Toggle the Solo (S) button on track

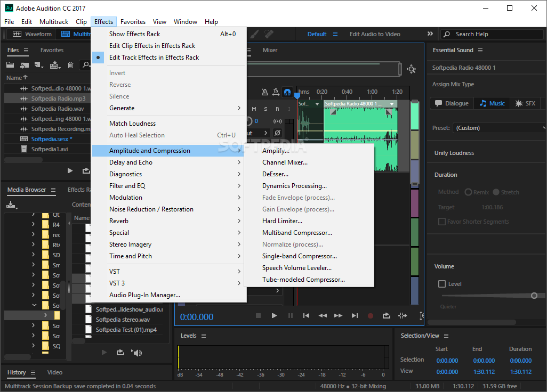pyautogui.click(x=266, y=109)
